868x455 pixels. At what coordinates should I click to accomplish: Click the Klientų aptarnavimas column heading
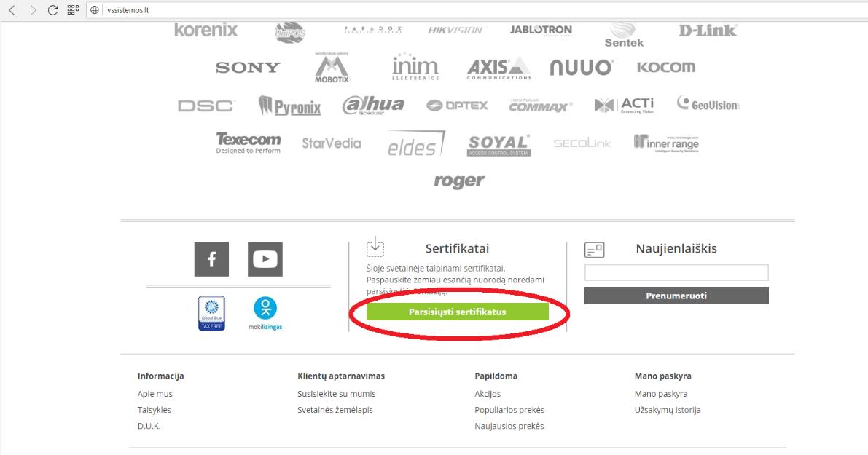341,376
